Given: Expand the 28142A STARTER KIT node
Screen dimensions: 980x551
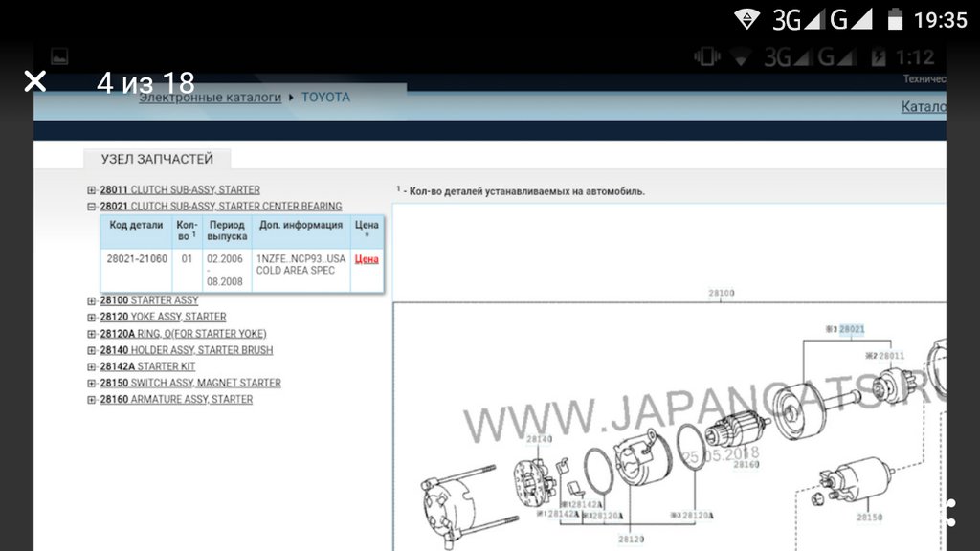Looking at the screenshot, I should point(91,366).
